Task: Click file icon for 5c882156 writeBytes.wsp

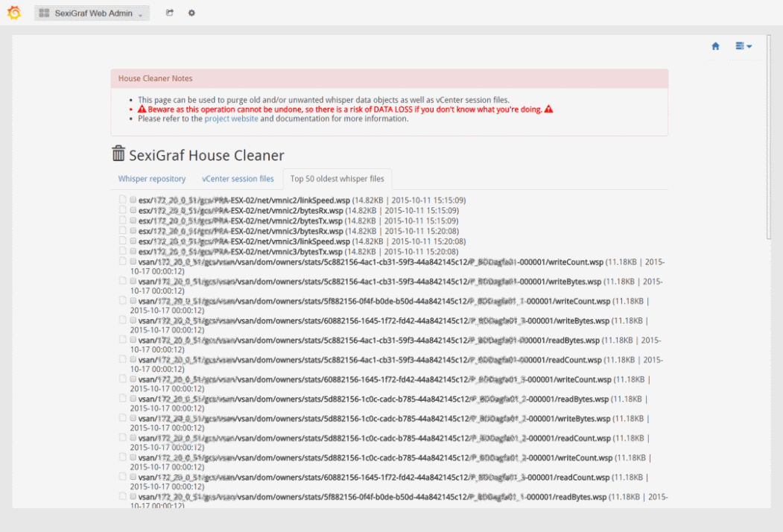Action: 123,281
